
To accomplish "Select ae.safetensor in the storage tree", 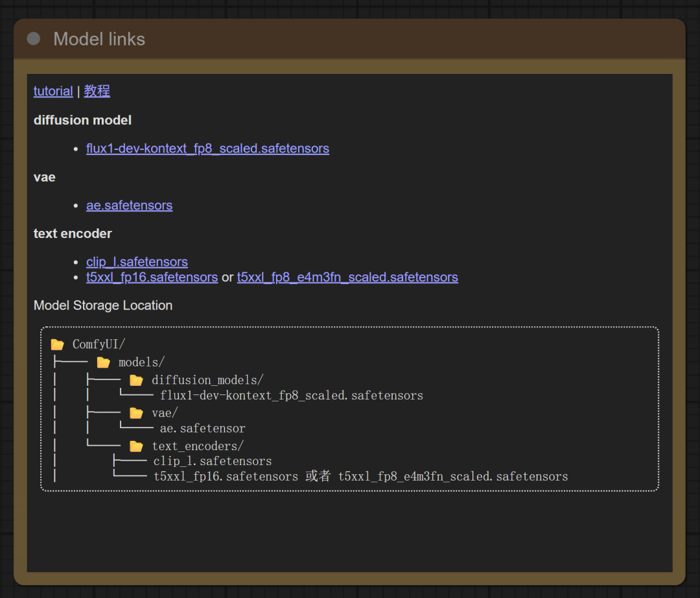I will point(202,428).
